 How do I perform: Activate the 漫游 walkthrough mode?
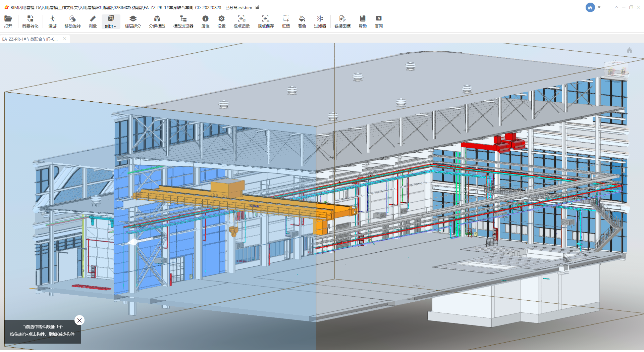tap(52, 21)
